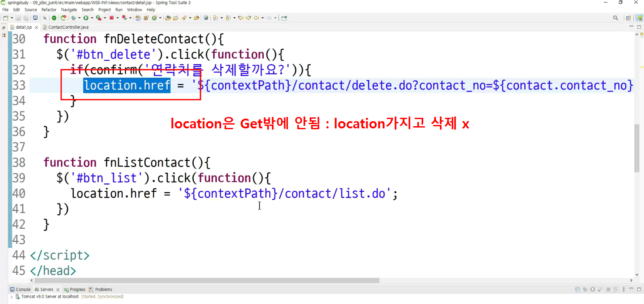Select Tomcat v9.0 Server at localhost

[50, 296]
